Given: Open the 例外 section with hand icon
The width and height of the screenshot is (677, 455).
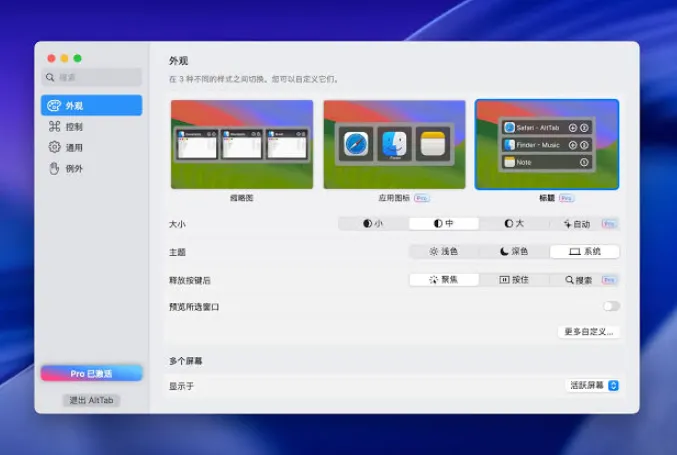Looking at the screenshot, I should [x=91, y=169].
